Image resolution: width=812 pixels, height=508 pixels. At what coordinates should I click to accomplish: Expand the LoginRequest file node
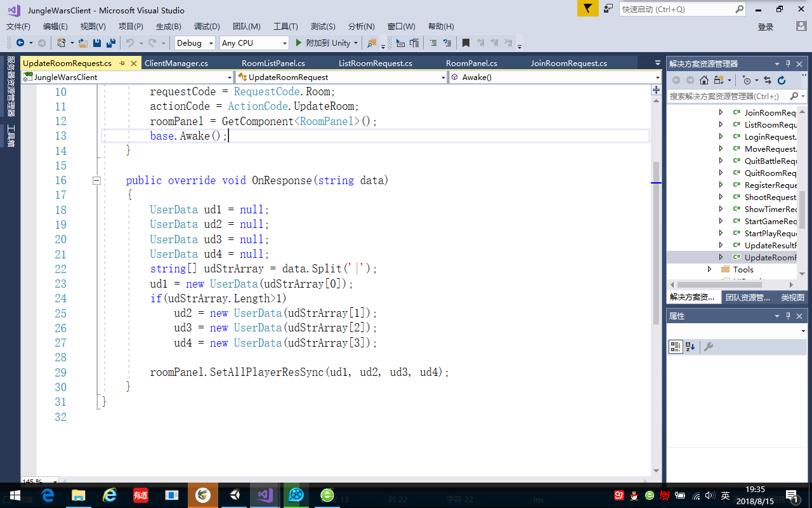(x=721, y=137)
